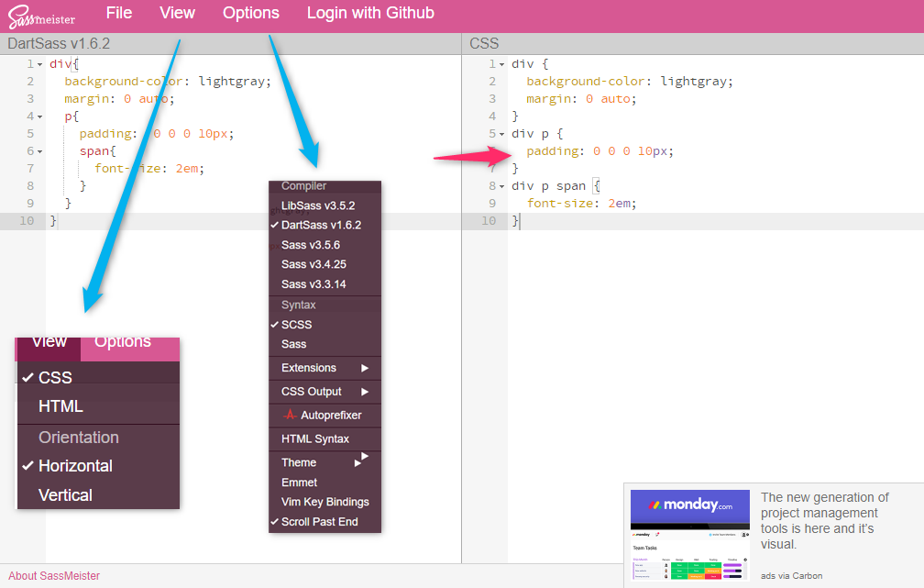This screenshot has width=924, height=588.
Task: Click line number 10 in the Sass editor
Action: coord(27,221)
